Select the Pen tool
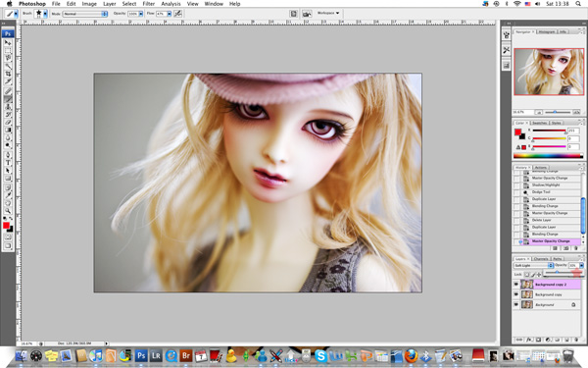 point(8,155)
